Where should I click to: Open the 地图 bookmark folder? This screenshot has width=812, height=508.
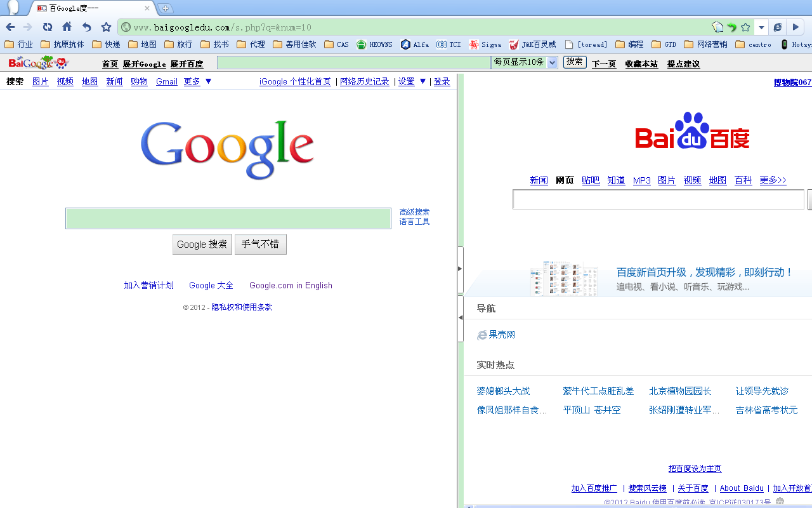pos(142,44)
